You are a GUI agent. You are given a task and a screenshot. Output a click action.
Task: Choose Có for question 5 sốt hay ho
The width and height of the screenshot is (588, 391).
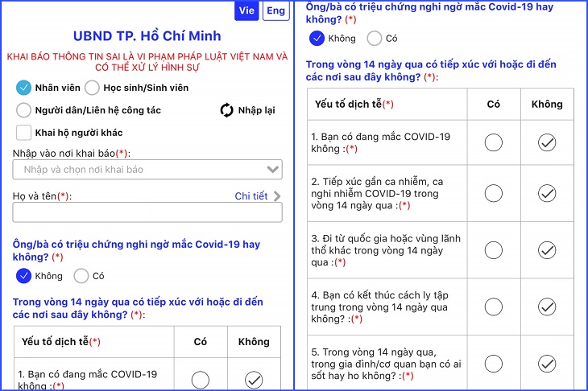494,364
